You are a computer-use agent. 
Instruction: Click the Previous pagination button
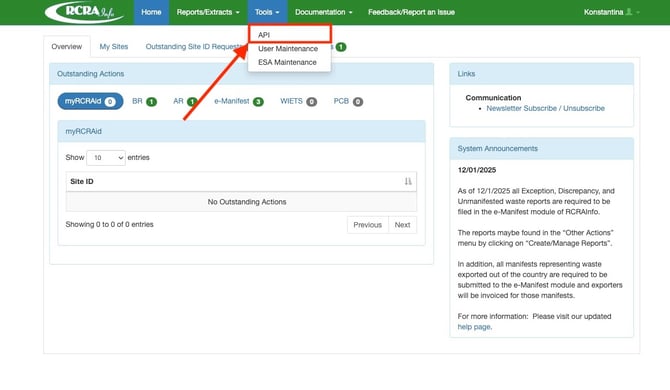click(367, 225)
